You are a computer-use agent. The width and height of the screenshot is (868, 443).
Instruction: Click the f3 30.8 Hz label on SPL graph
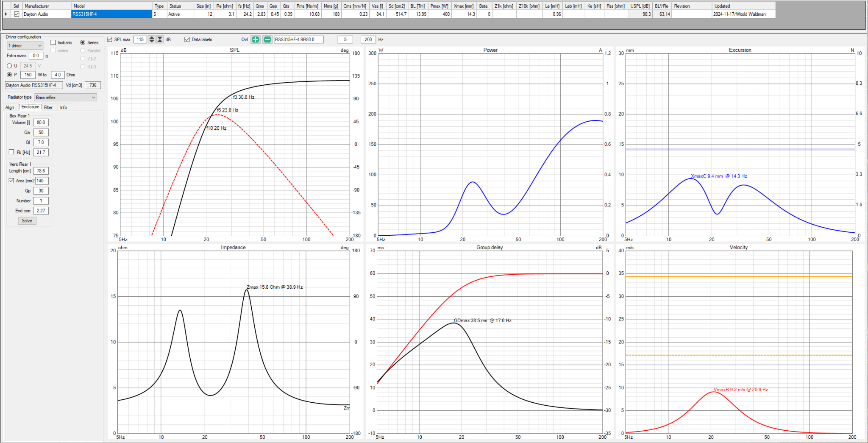tap(244, 97)
